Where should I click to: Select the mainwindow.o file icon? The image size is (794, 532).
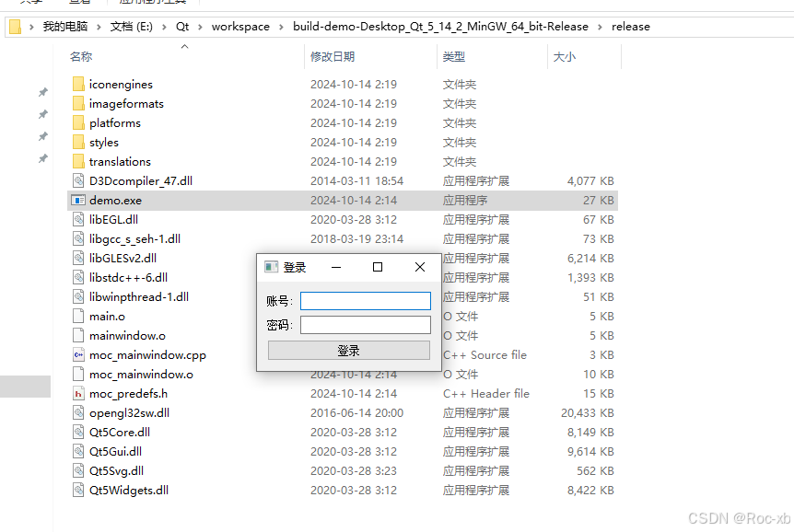[x=78, y=335]
